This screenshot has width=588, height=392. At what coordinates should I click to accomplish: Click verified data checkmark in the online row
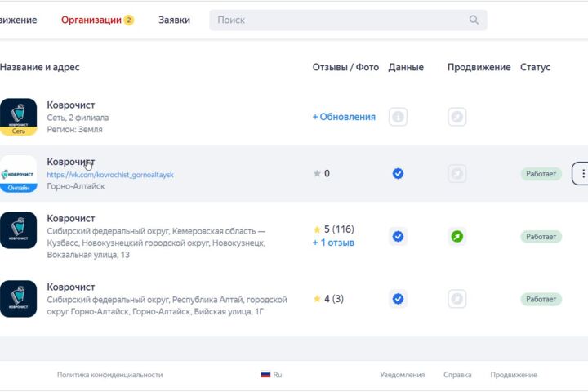(398, 173)
